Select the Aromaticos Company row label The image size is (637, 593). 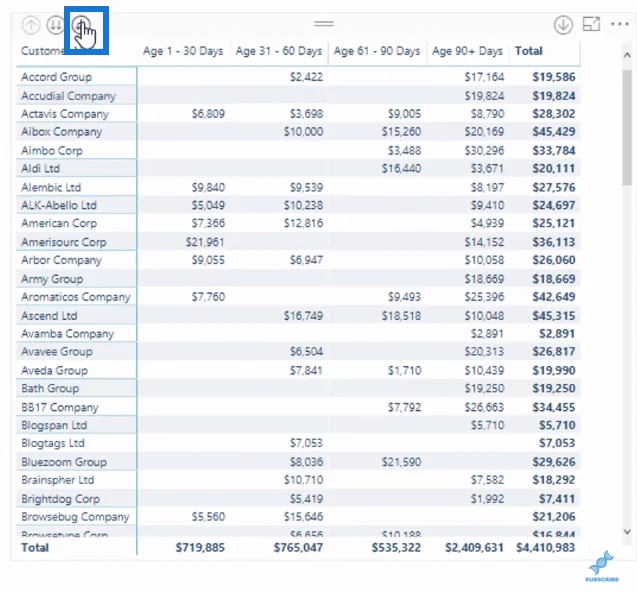pyautogui.click(x=76, y=297)
